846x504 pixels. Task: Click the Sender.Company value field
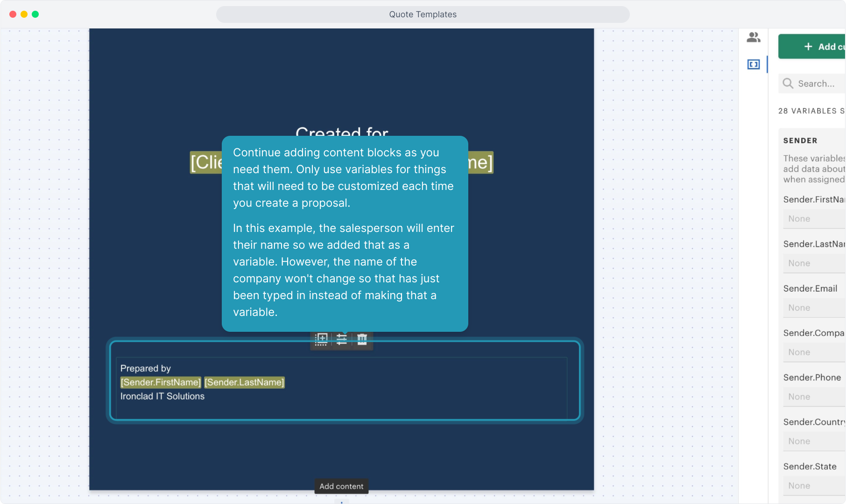814,352
